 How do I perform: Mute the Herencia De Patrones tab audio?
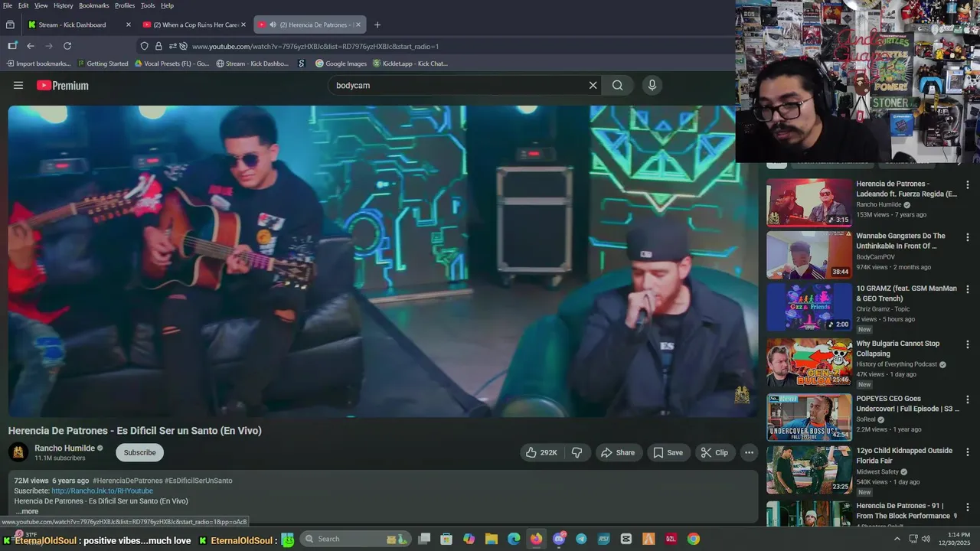tap(273, 24)
